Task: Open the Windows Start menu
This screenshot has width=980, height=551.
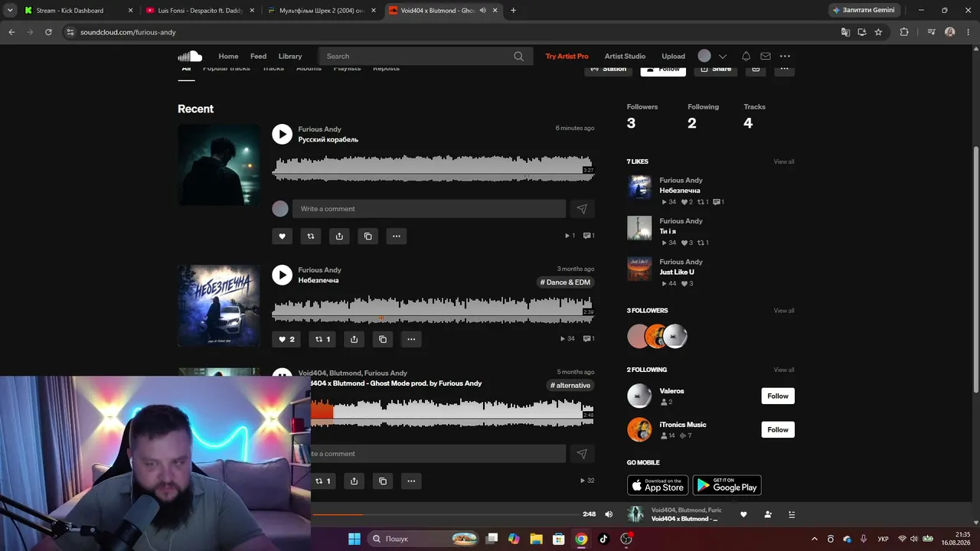Action: point(354,539)
